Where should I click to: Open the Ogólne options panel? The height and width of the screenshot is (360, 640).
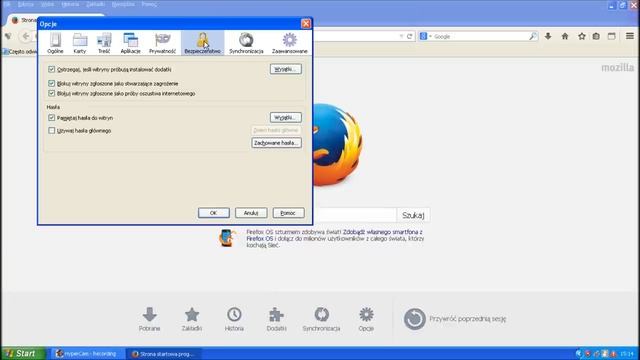55,43
